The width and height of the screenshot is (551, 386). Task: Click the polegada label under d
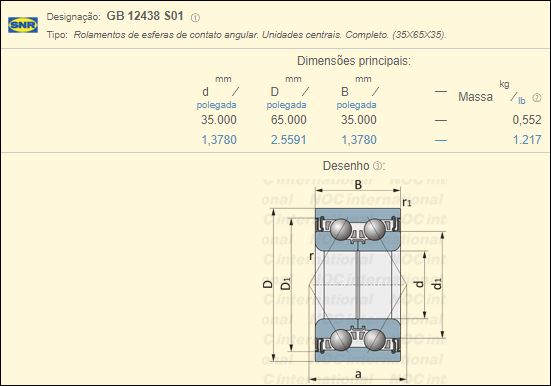point(216,105)
